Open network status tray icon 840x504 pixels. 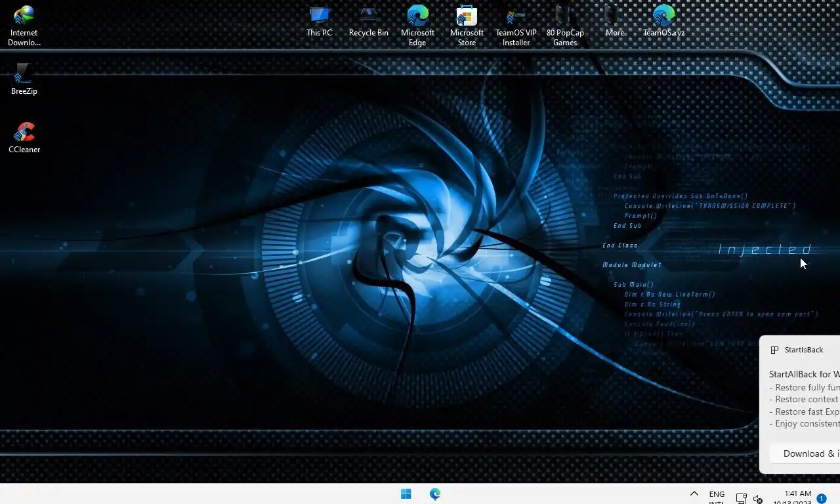point(741,498)
